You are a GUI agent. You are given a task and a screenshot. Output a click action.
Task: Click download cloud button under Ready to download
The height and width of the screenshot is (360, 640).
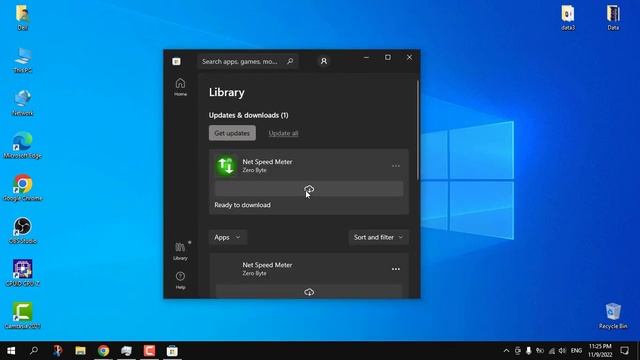coord(309,189)
